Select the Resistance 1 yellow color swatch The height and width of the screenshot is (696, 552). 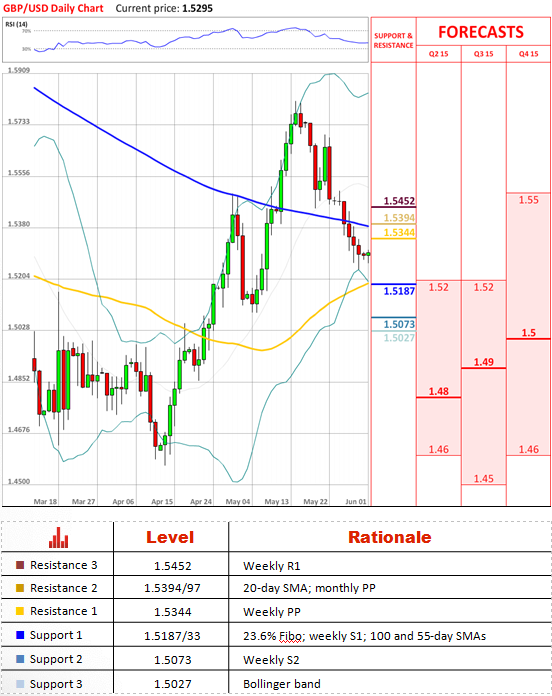[20, 611]
